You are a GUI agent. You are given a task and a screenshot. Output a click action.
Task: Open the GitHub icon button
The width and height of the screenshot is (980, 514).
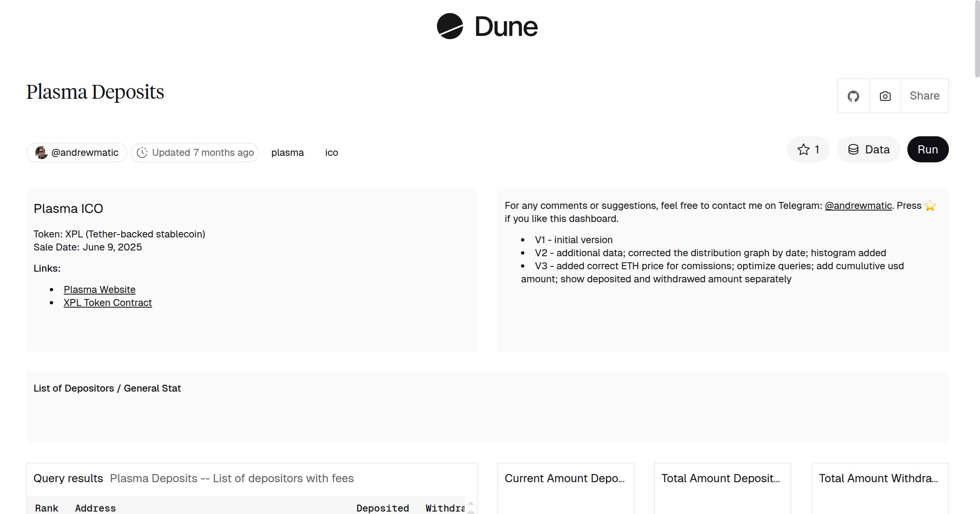(x=853, y=96)
